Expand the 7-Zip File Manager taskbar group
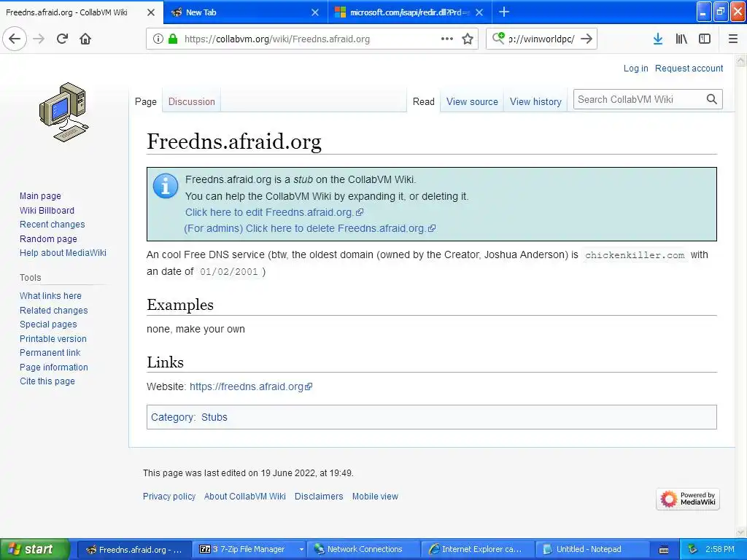 pos(301,549)
